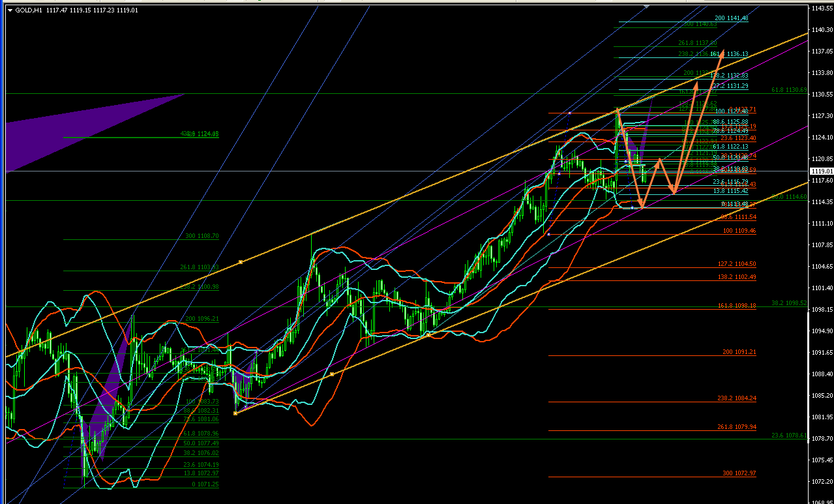Click the Fibonacci label 261.8 1079.94

[x=737, y=427]
